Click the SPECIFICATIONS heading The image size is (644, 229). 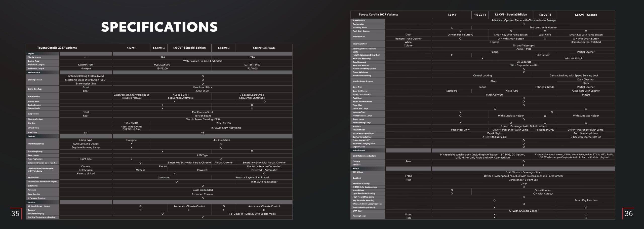[159, 27]
